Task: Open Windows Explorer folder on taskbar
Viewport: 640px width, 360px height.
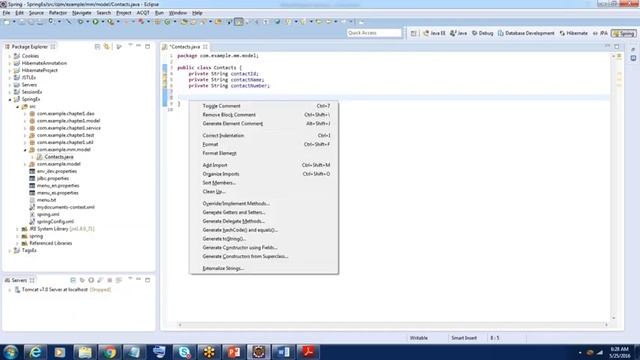Action: [x=85, y=352]
